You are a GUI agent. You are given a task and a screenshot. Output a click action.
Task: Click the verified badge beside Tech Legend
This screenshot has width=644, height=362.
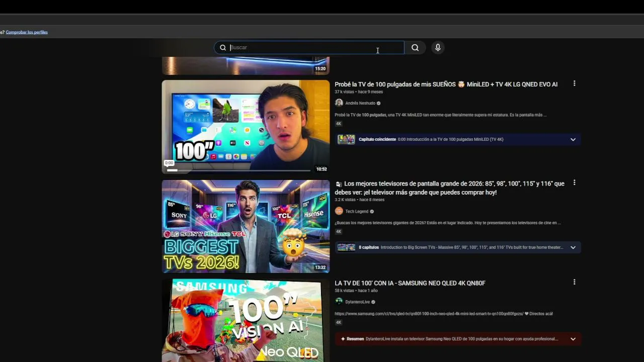tap(372, 212)
